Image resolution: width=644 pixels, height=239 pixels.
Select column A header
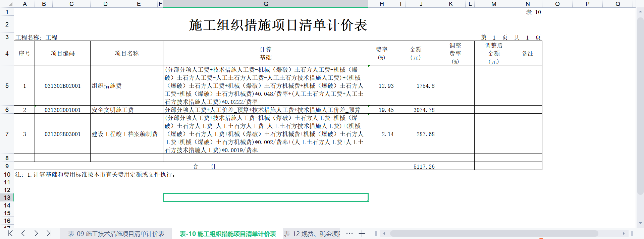coord(24,4)
